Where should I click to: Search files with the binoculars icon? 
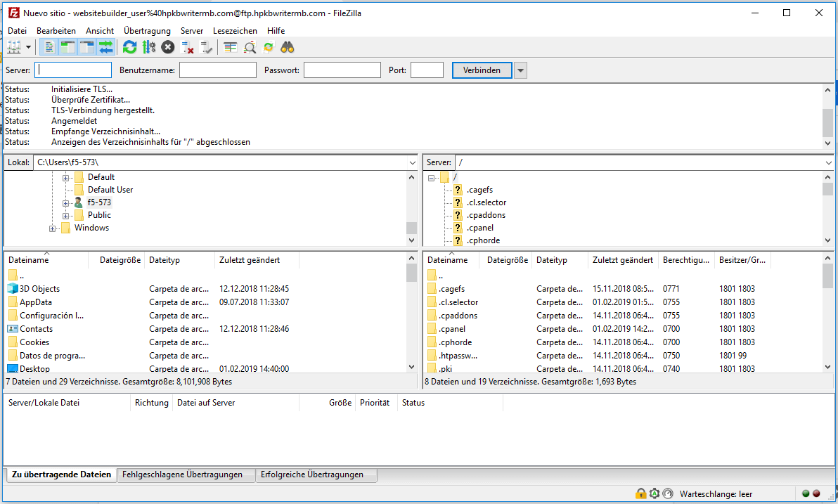[x=288, y=48]
